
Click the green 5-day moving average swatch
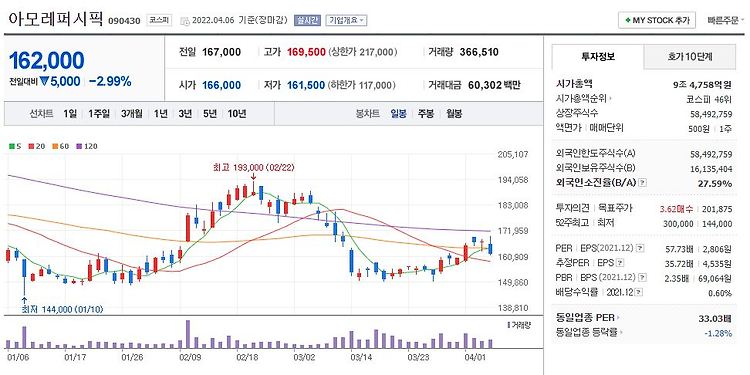tap(11, 146)
